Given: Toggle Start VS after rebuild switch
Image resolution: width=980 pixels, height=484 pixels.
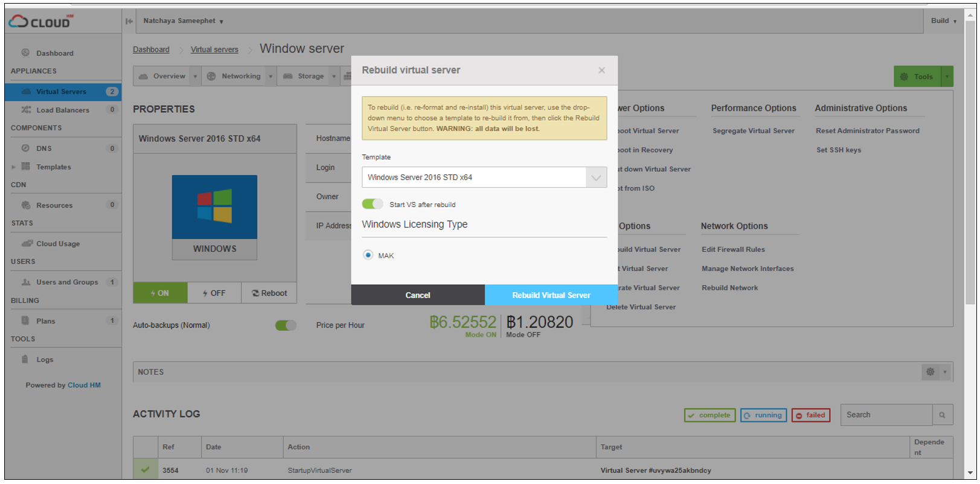Looking at the screenshot, I should pos(373,204).
